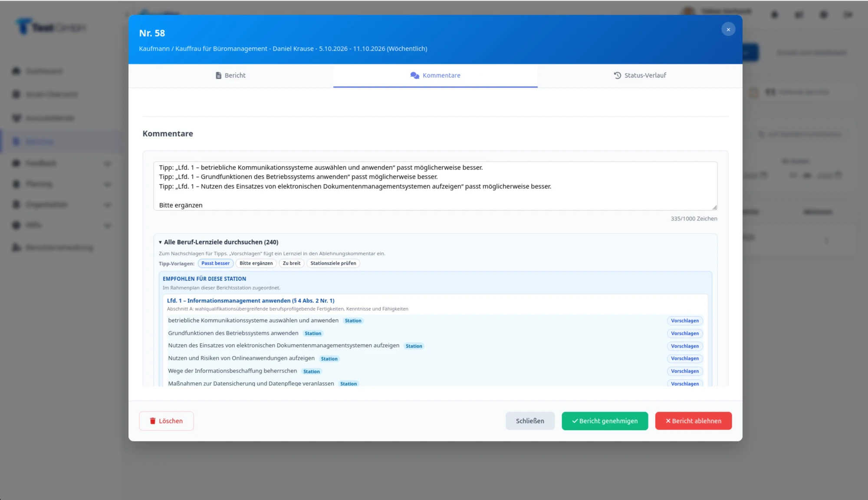Image resolution: width=868 pixels, height=500 pixels.
Task: Grab the comment textarea resize handle
Action: [714, 207]
